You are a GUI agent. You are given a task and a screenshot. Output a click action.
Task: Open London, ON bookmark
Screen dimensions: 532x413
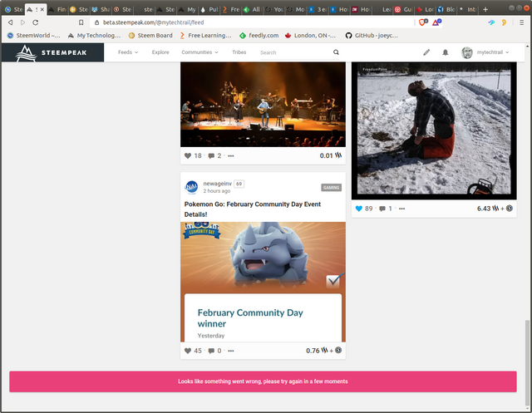(x=310, y=35)
